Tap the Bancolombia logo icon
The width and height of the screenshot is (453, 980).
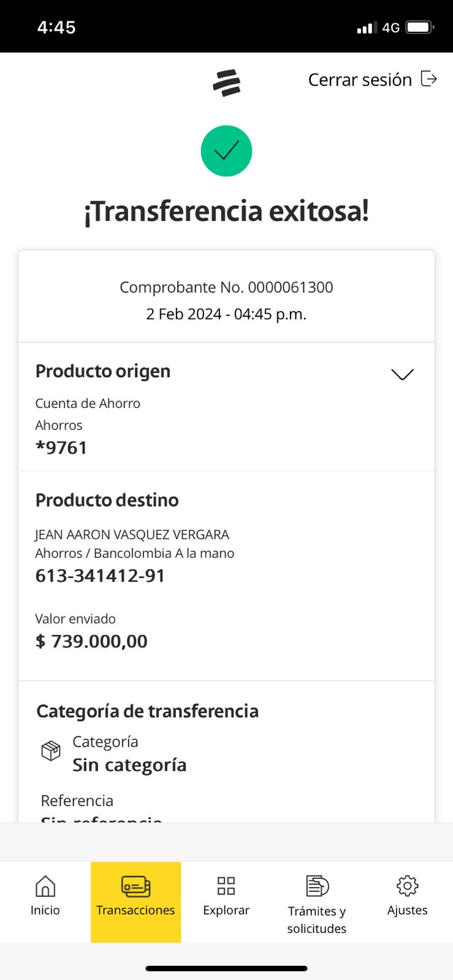coord(226,83)
